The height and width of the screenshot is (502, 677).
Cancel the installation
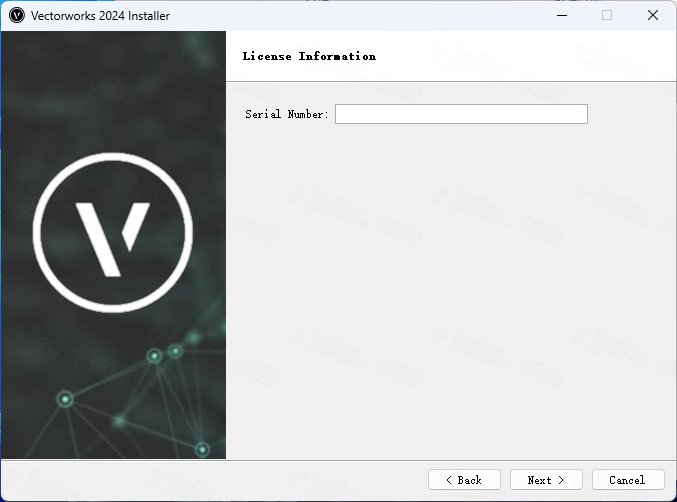(628, 480)
